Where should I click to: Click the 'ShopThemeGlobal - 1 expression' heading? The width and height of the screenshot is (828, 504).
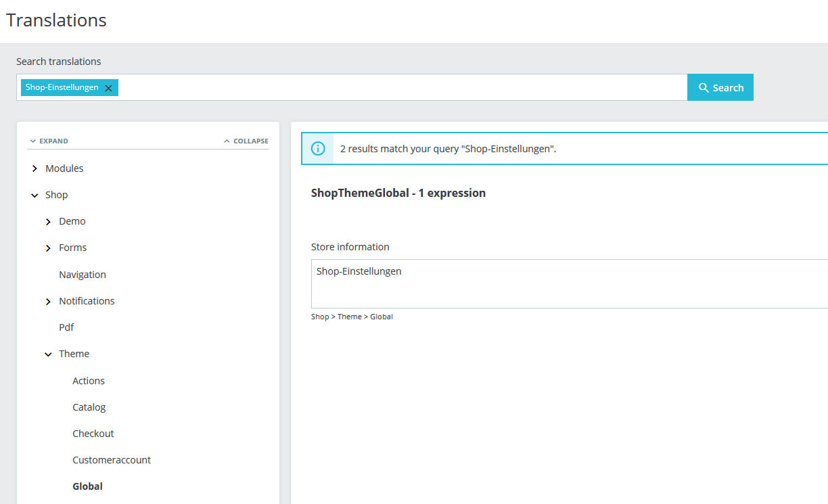398,193
